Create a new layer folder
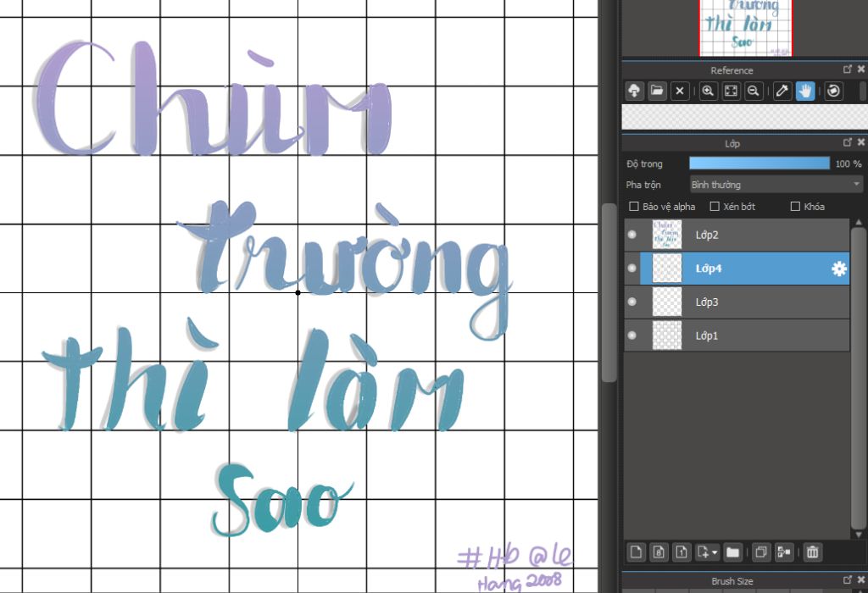868x593 pixels. point(732,552)
